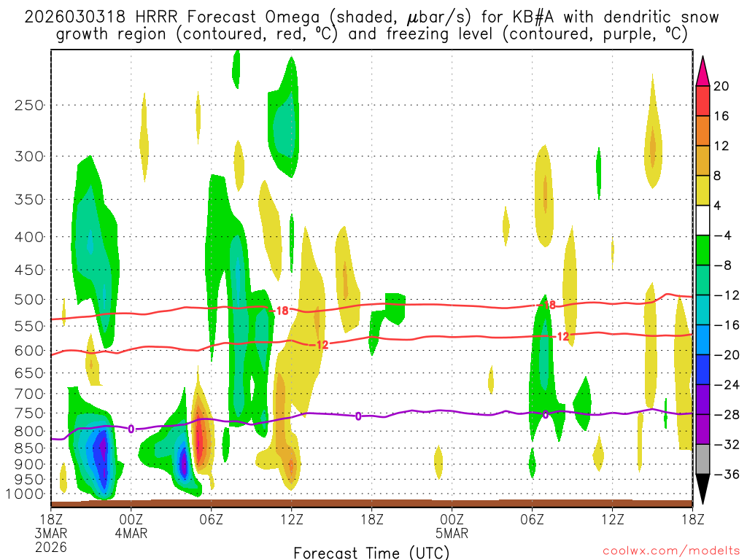Screen dimensions: 747x560
Task: Click the 700 pressure level label
Action: (x=29, y=394)
